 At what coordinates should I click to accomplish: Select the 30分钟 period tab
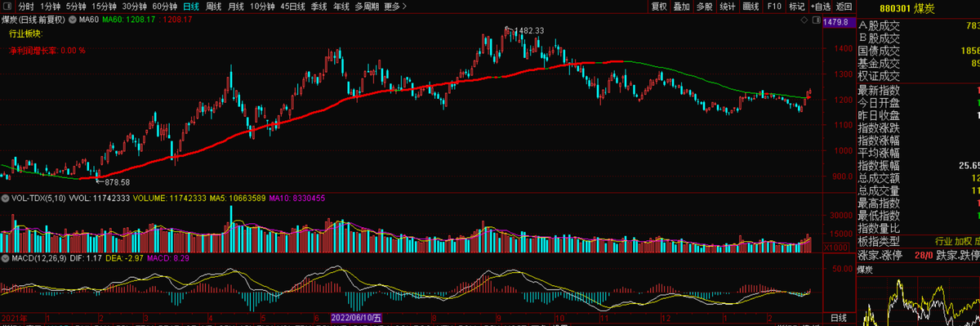coord(135,6)
